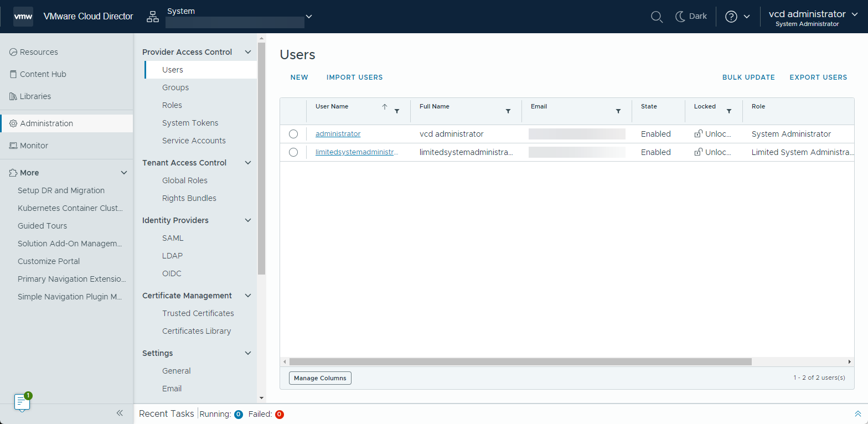The image size is (868, 424).
Task: Click the Administration gear icon
Action: pyautogui.click(x=13, y=123)
